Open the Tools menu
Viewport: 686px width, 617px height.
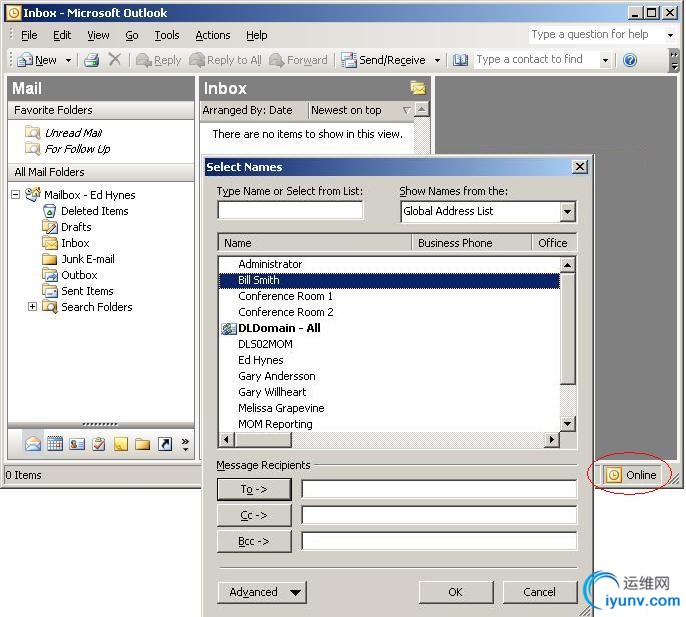(167, 35)
